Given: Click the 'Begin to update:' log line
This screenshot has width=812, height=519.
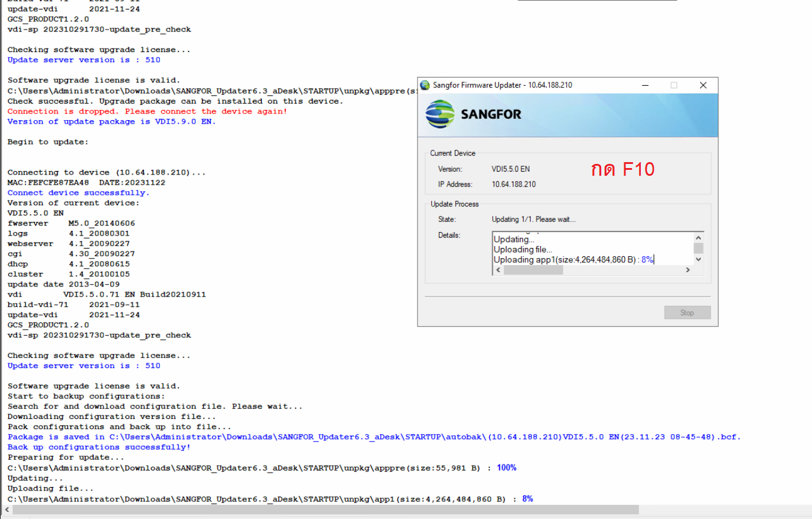Looking at the screenshot, I should 48,142.
